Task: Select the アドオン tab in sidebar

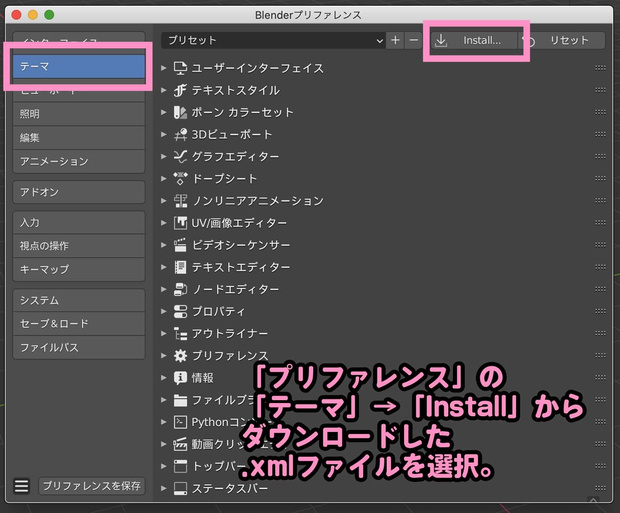Action: click(79, 192)
